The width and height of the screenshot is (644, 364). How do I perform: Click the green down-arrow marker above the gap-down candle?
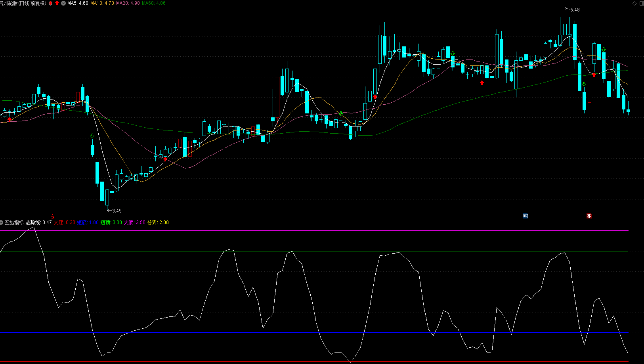coord(92,136)
